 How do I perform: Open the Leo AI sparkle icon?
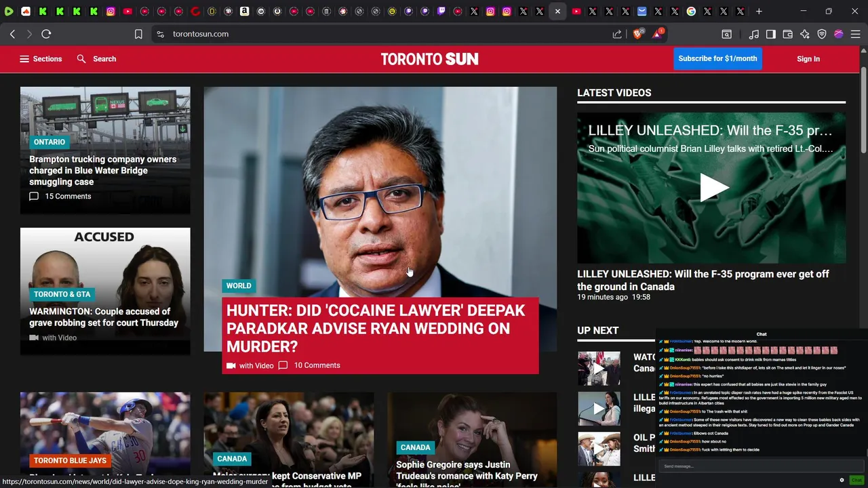pyautogui.click(x=805, y=34)
